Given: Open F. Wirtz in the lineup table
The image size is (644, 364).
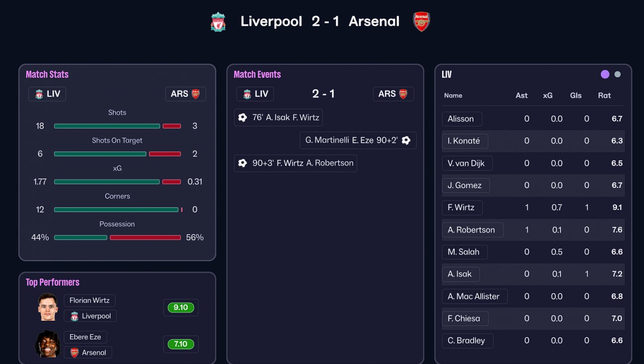Looking at the screenshot, I should (461, 208).
